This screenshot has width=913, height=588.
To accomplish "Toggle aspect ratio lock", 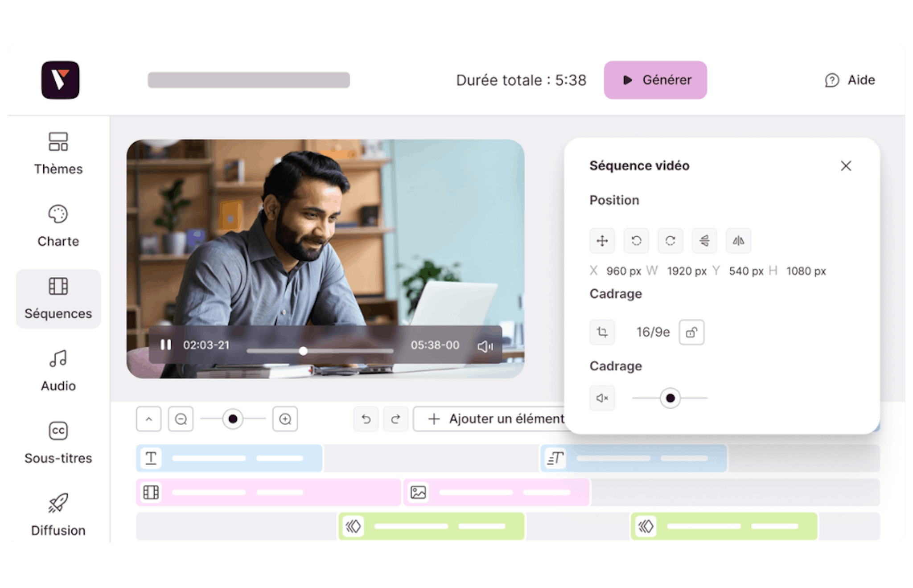I will [691, 332].
